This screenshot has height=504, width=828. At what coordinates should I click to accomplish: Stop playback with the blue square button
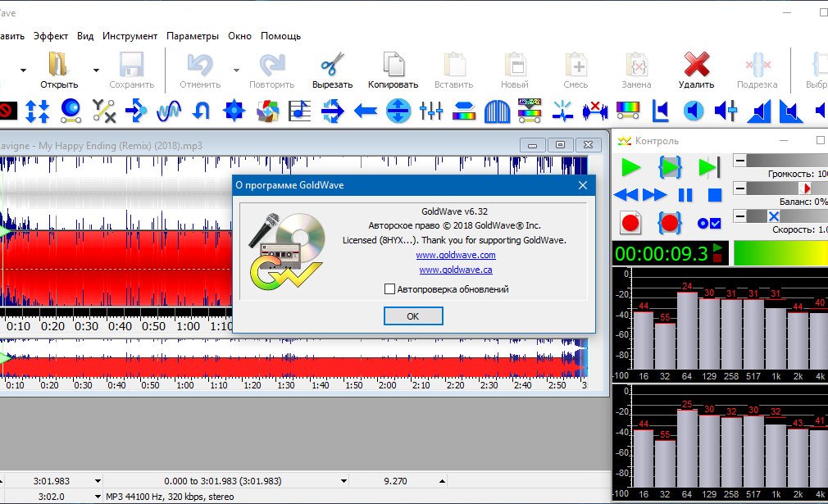(715, 195)
